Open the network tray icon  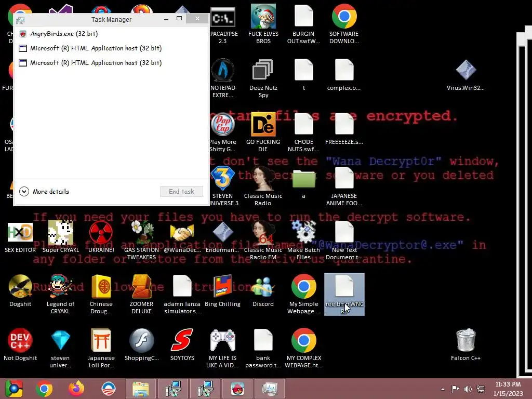(x=481, y=389)
